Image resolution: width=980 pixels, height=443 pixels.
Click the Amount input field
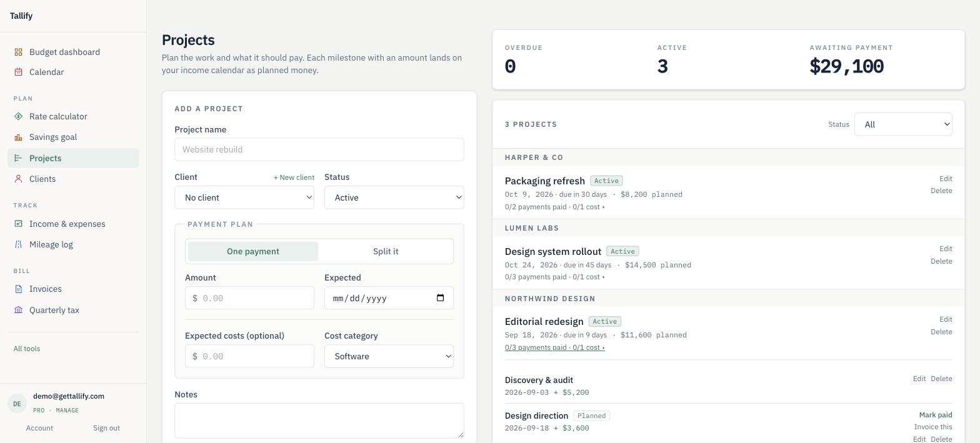click(249, 298)
